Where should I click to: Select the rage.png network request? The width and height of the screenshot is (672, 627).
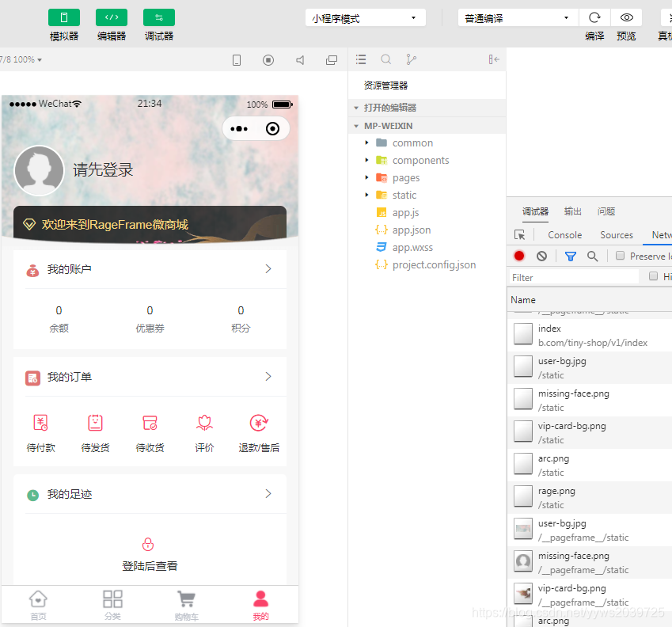[590, 498]
